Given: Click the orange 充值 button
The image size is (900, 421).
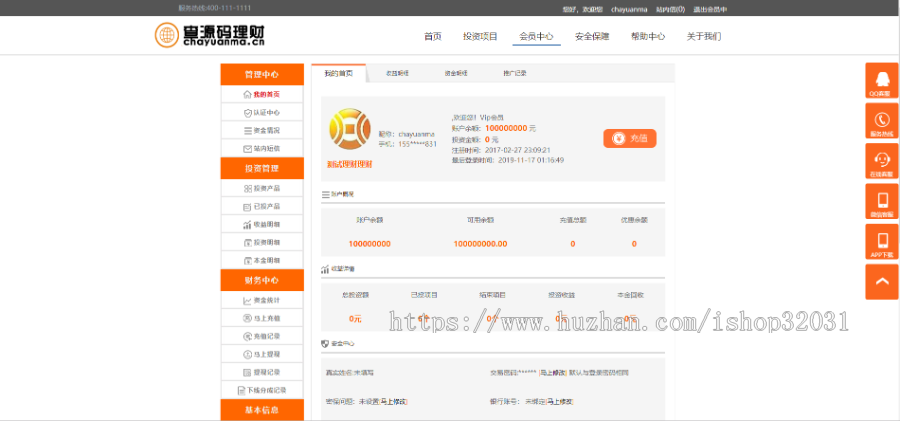Looking at the screenshot, I should 630,138.
